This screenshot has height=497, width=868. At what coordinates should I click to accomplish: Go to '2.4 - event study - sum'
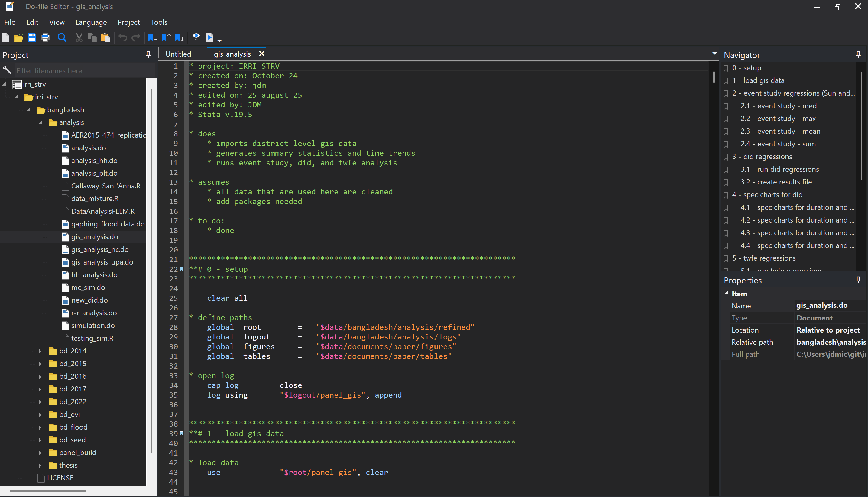[778, 144]
